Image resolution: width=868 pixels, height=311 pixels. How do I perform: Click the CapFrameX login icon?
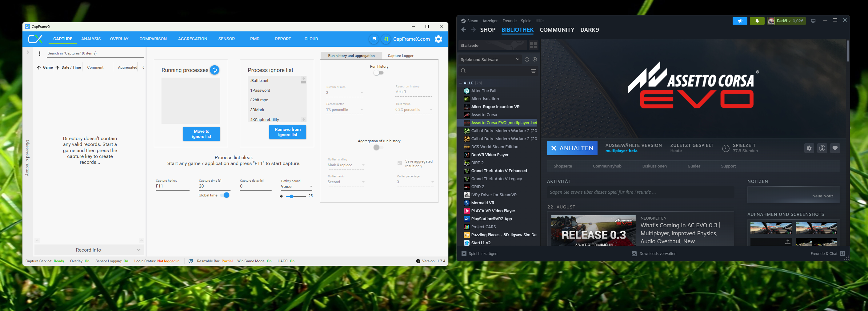coord(386,39)
